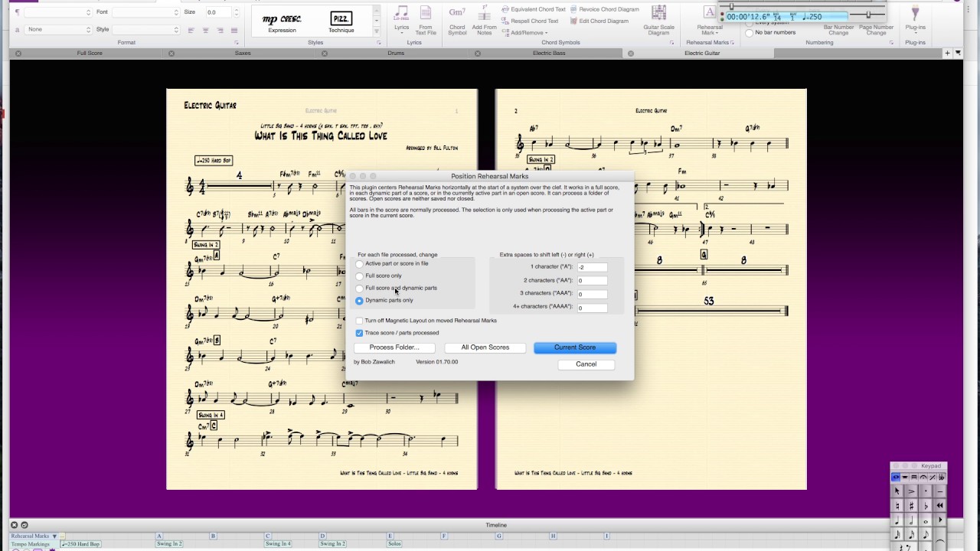
Task: Close the Saxes tab
Action: point(171,54)
